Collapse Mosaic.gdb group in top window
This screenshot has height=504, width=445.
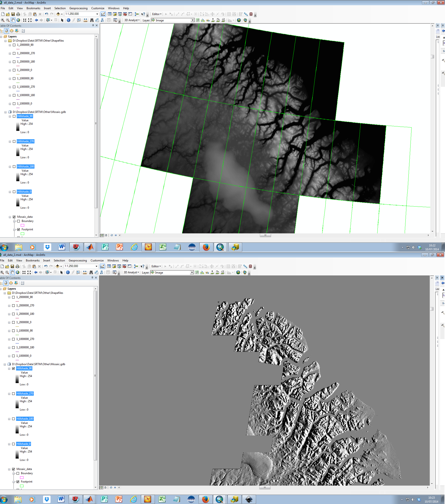coord(5,112)
